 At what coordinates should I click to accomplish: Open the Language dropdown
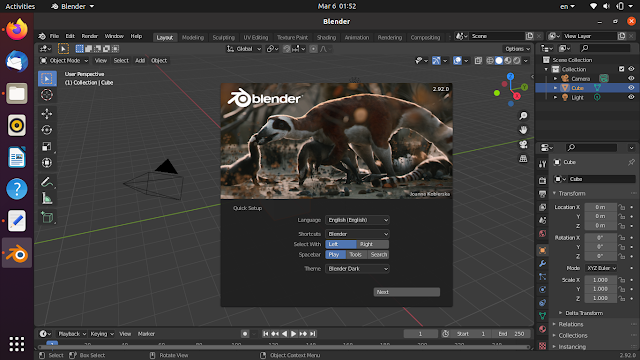[x=357, y=220]
